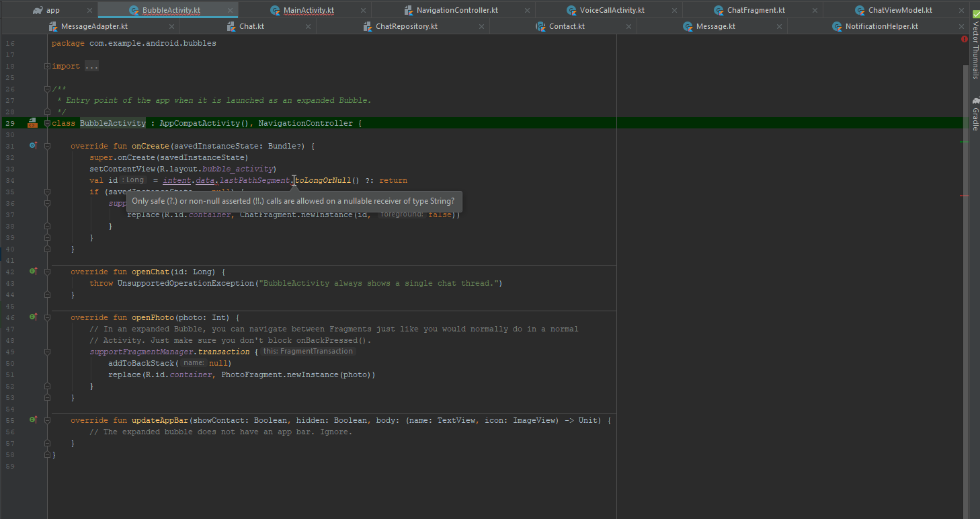980x519 pixels.
Task: Click PhotoFragment on line 51
Action: coord(252,374)
